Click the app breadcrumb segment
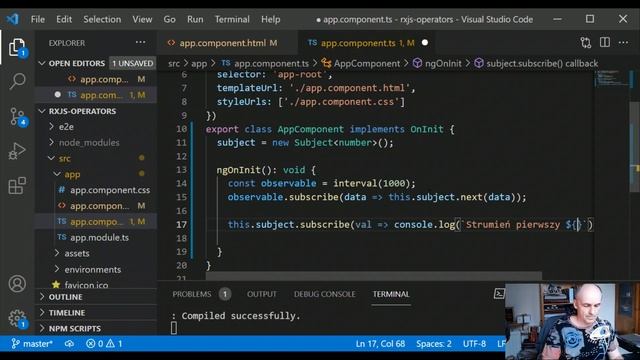The height and width of the screenshot is (360, 640). point(199,63)
